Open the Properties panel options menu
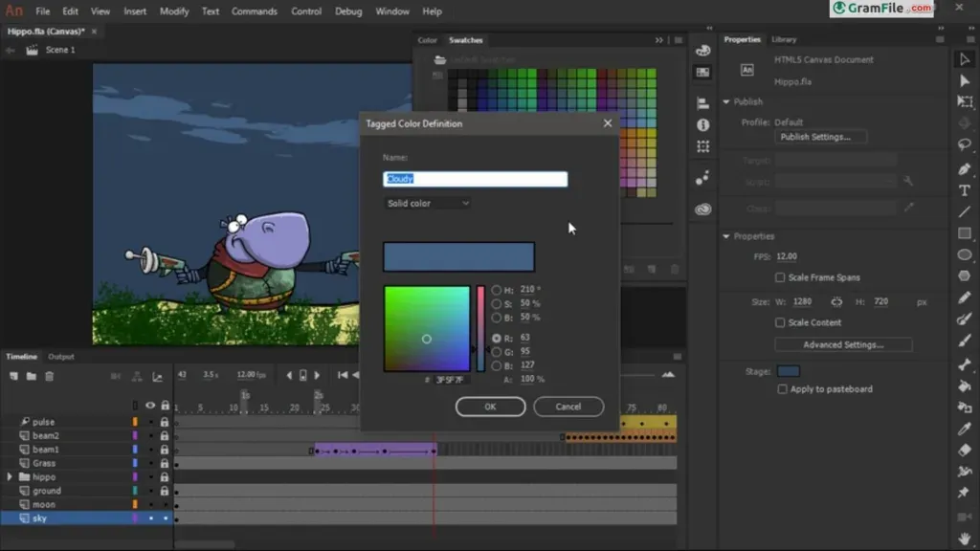Viewport: 980px width, 551px height. (940, 39)
